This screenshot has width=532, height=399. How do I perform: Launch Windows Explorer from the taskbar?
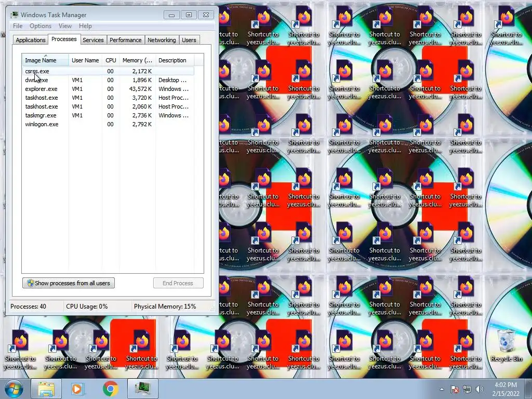(46, 389)
